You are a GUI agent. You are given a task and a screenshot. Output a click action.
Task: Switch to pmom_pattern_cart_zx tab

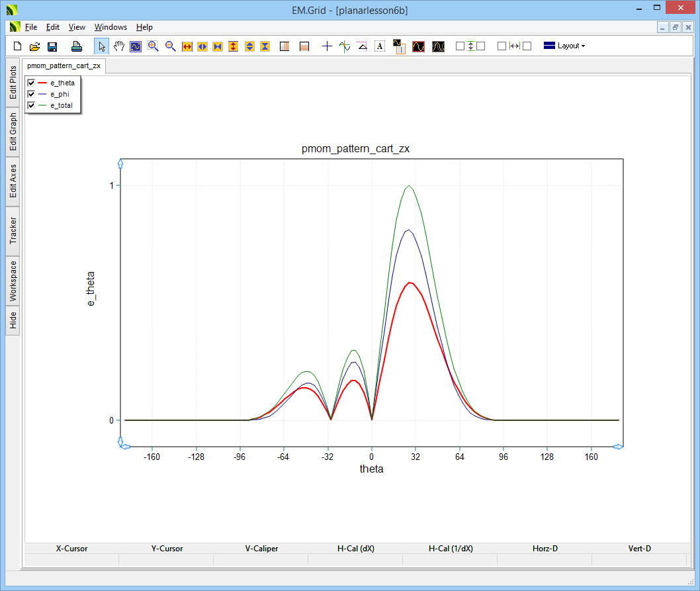click(64, 66)
